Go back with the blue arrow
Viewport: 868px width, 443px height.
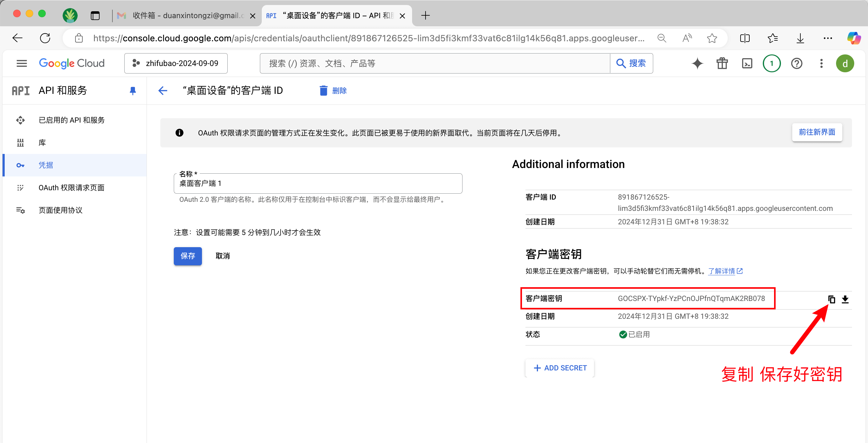point(163,90)
